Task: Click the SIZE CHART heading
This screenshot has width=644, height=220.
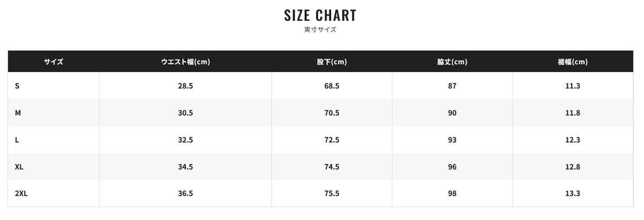Action: pos(320,15)
